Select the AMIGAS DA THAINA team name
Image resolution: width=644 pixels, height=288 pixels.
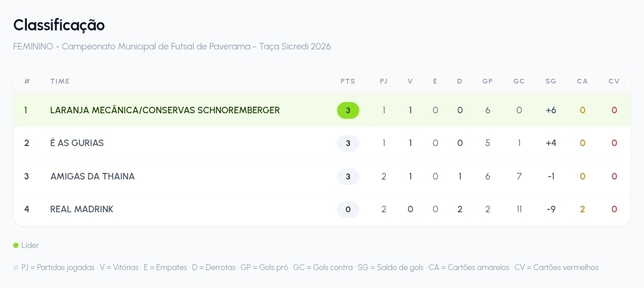pos(92,176)
